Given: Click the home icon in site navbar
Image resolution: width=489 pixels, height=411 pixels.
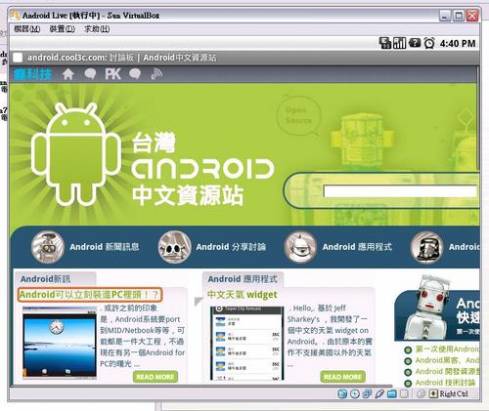Looking at the screenshot, I should coord(68,74).
